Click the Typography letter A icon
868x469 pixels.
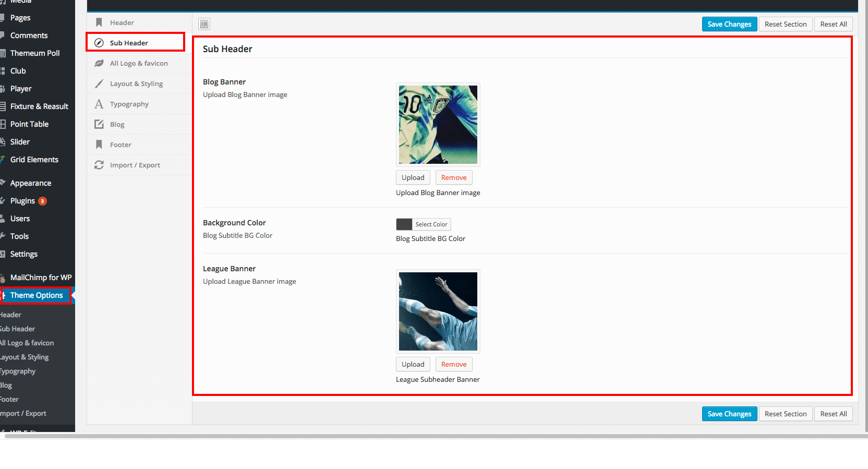(99, 104)
